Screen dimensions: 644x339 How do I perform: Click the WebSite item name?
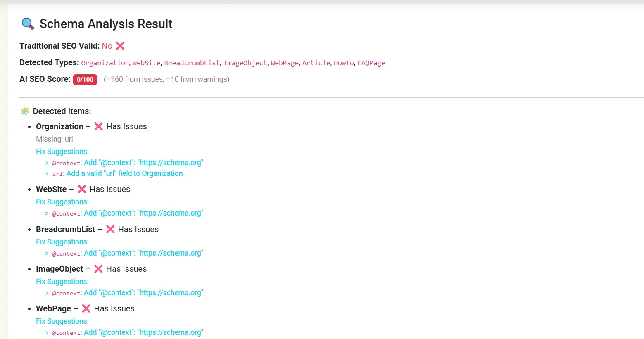[x=51, y=189]
